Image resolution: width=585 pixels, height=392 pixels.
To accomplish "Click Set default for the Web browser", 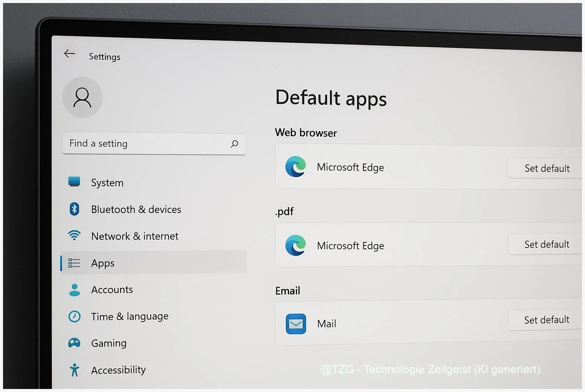I will point(547,168).
